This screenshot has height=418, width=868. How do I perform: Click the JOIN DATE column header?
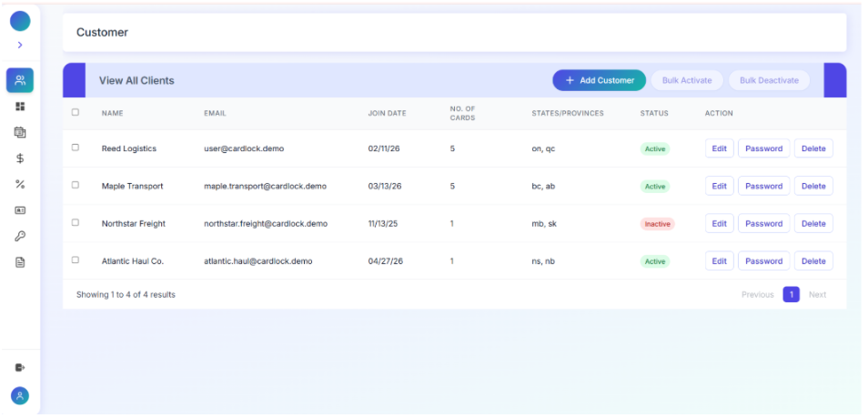387,113
